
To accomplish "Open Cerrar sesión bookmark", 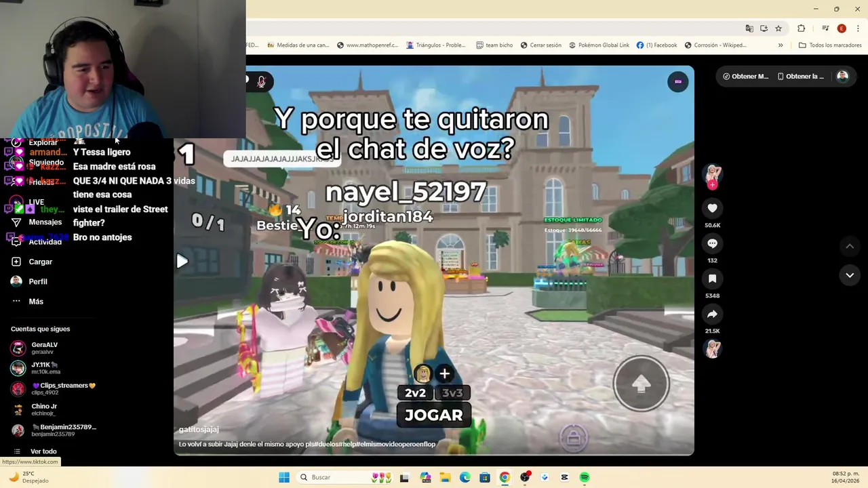I will pos(540,45).
